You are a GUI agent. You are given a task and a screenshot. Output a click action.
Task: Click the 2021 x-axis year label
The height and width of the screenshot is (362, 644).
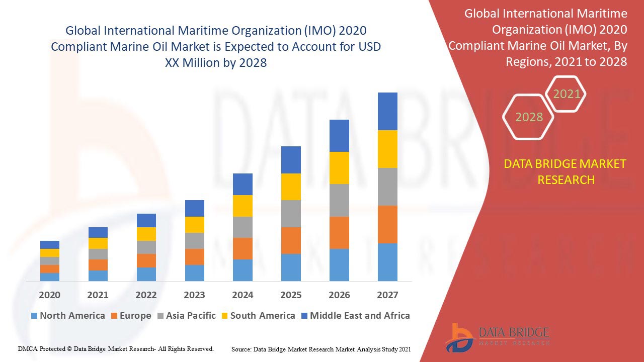[x=98, y=295]
